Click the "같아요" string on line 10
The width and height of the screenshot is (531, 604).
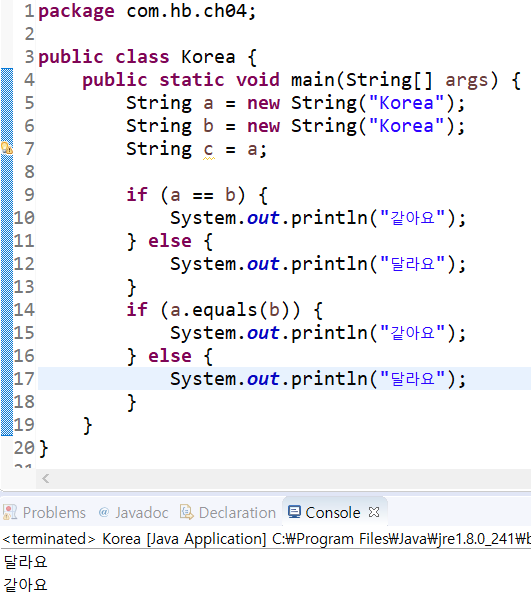coord(412,218)
